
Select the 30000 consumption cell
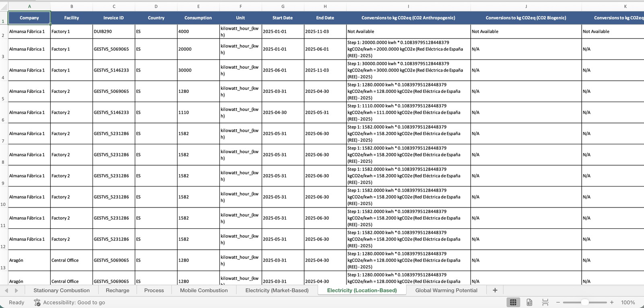coord(198,70)
